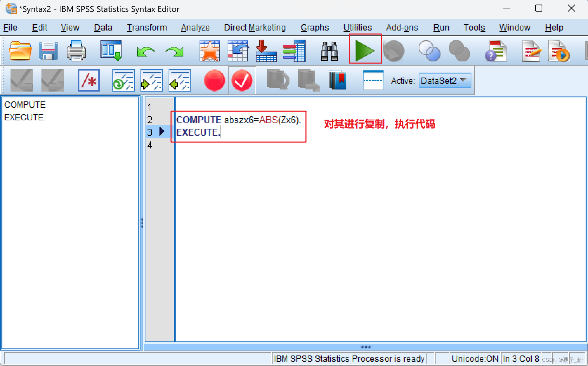
Task: Click the split editor window icon
Action: tap(373, 80)
